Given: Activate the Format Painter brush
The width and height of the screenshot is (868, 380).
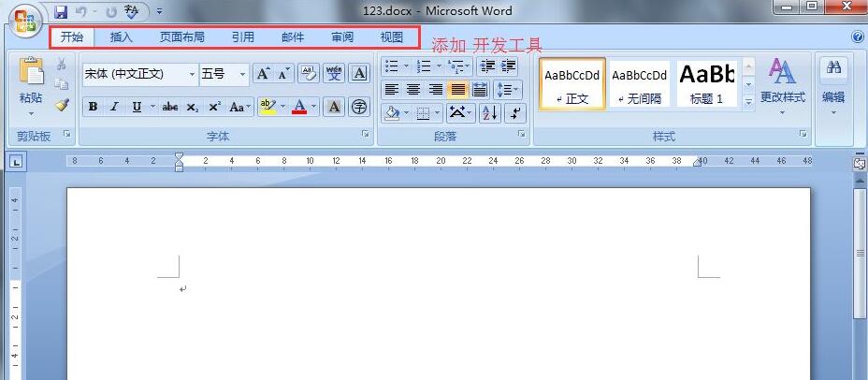Looking at the screenshot, I should tap(62, 105).
